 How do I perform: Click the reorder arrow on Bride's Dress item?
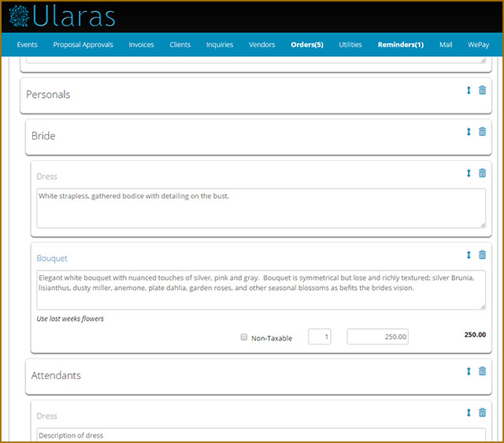coord(469,173)
